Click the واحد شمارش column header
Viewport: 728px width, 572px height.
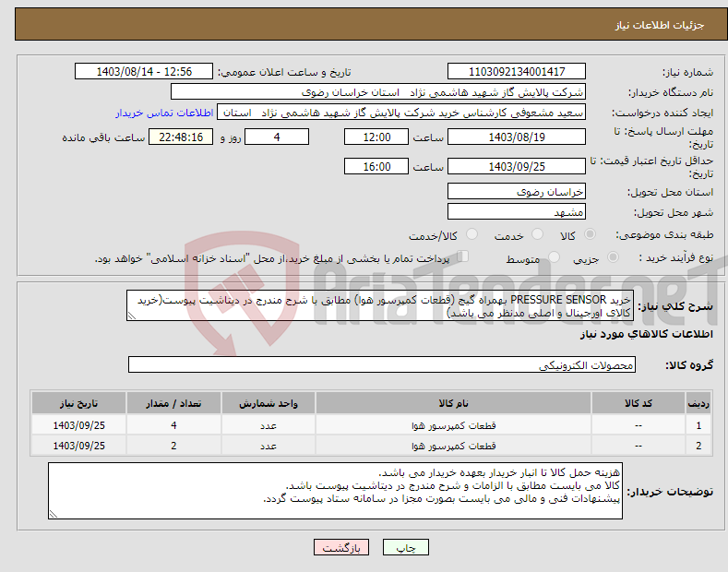[x=269, y=403]
